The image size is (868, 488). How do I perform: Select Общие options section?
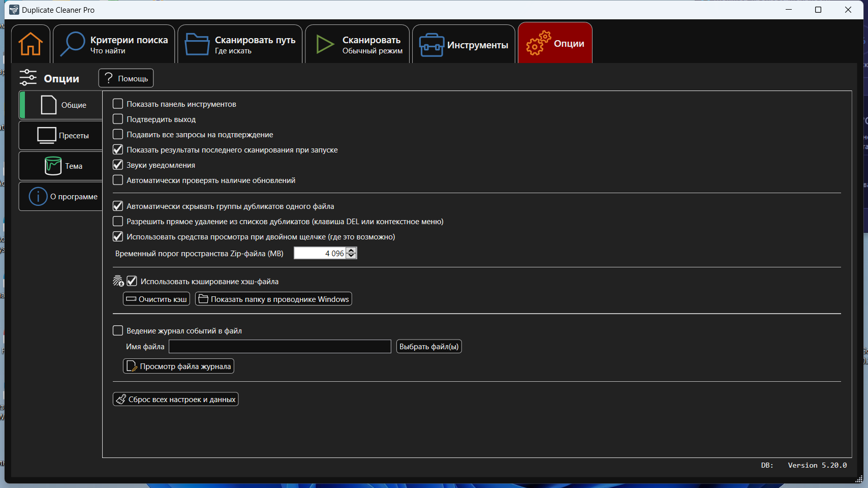tap(61, 105)
